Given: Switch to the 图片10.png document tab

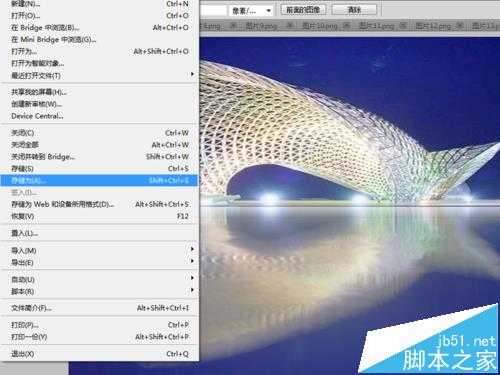Looking at the screenshot, I should (319, 26).
